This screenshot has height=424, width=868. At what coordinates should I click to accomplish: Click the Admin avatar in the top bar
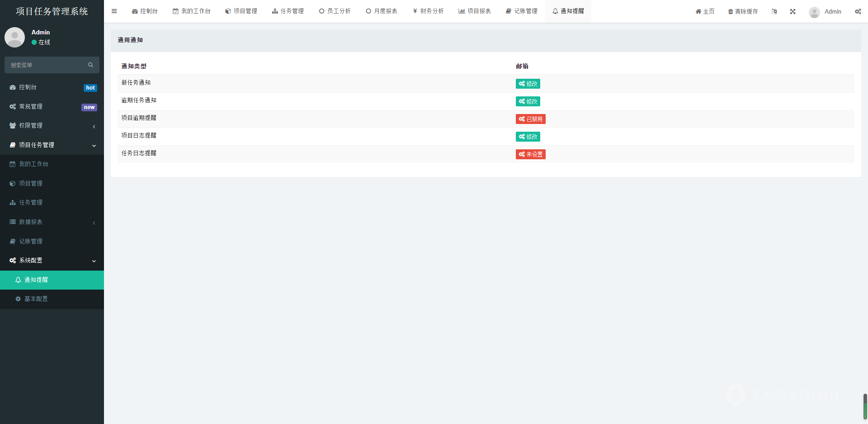click(814, 12)
